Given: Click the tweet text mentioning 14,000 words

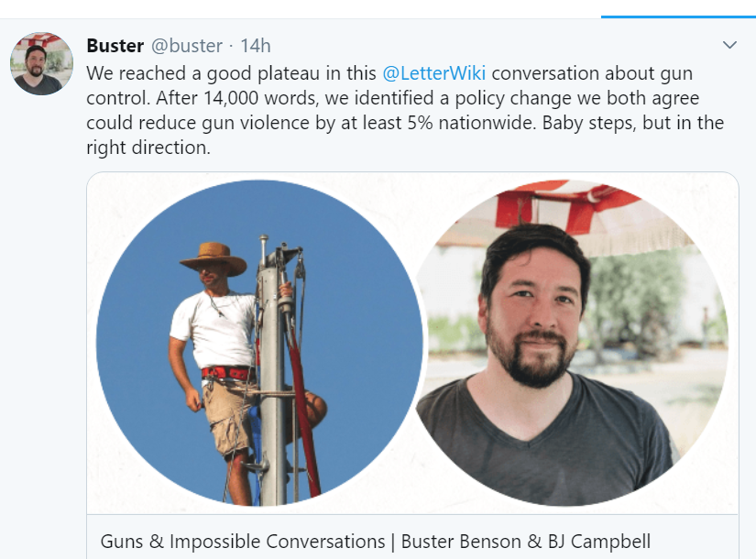Looking at the screenshot, I should point(405,111).
